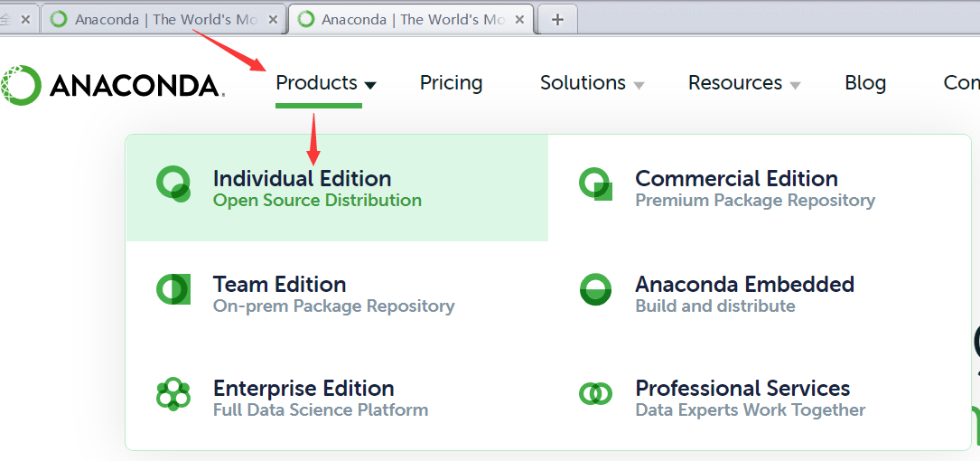The height and width of the screenshot is (461, 980).
Task: Click the Team Edition half-circle icon
Action: coord(173,289)
